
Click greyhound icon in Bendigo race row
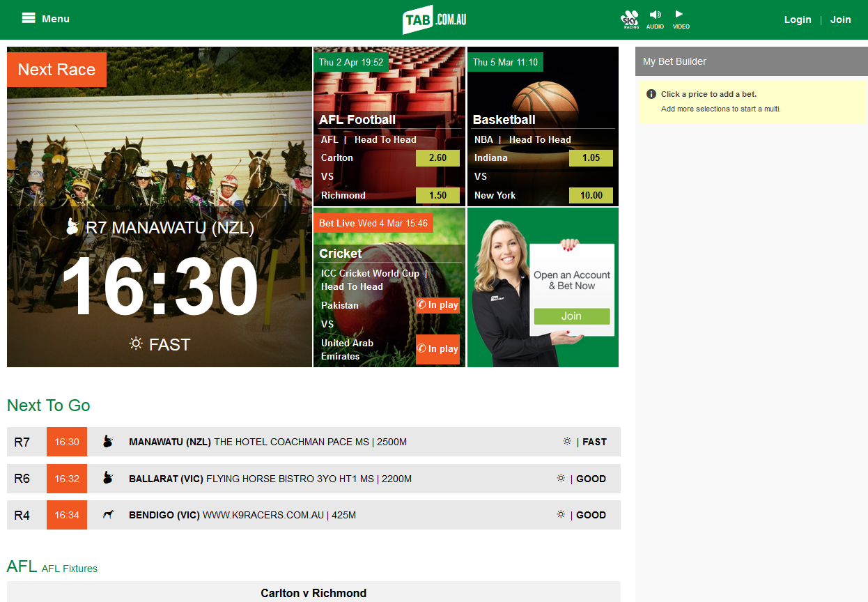point(108,515)
